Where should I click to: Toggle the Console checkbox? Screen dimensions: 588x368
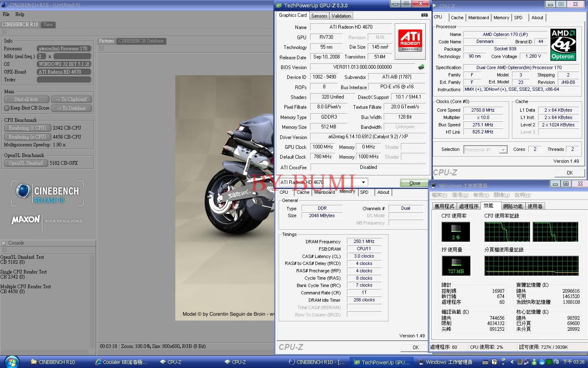[x=4, y=243]
